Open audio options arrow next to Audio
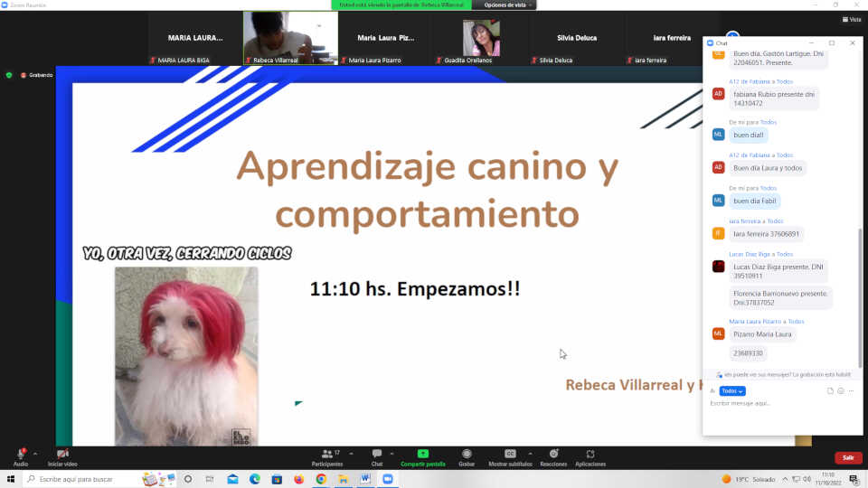Screen dimensions: 868x488 (35, 454)
